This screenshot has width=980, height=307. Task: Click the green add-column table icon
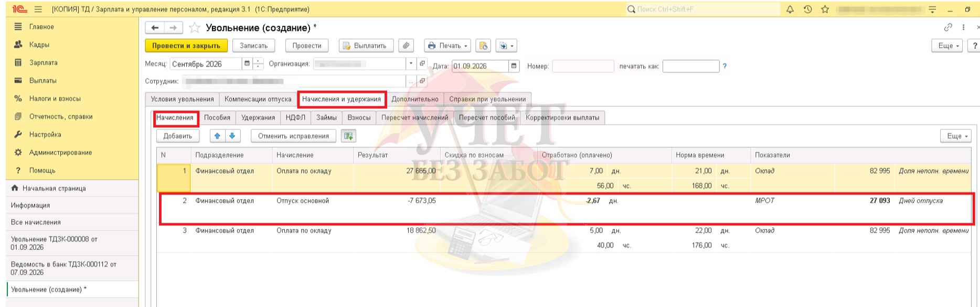click(348, 136)
